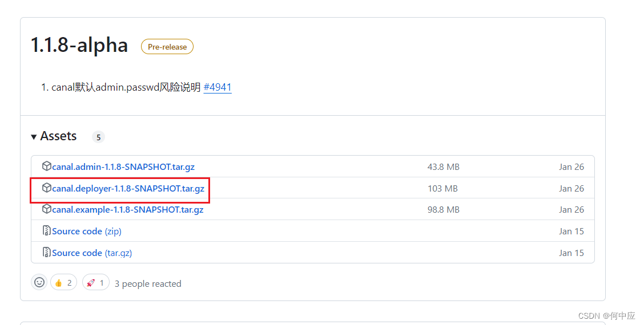Click package icon beside canal.admin-1.1.8-SNAPSHOT.tar.gz

point(46,166)
